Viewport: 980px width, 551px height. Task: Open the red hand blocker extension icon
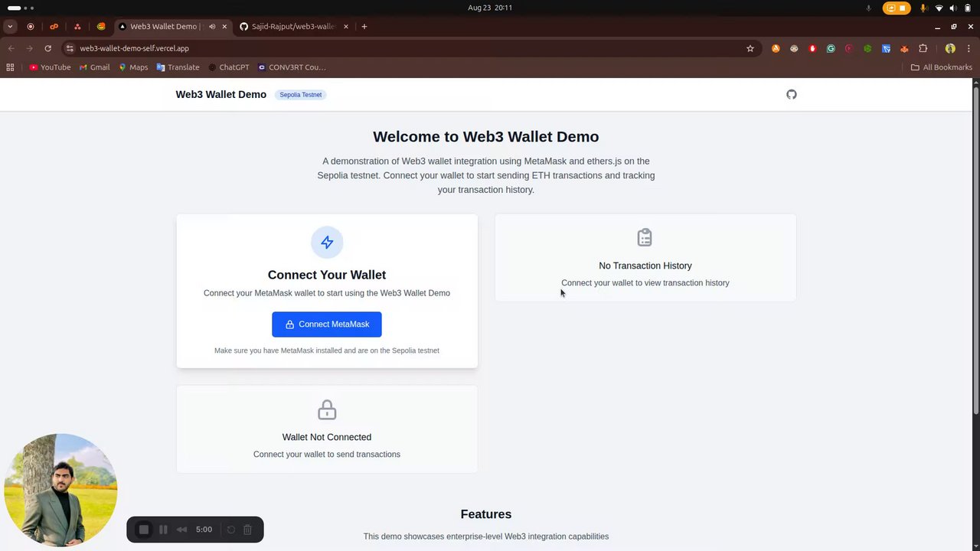click(x=812, y=48)
